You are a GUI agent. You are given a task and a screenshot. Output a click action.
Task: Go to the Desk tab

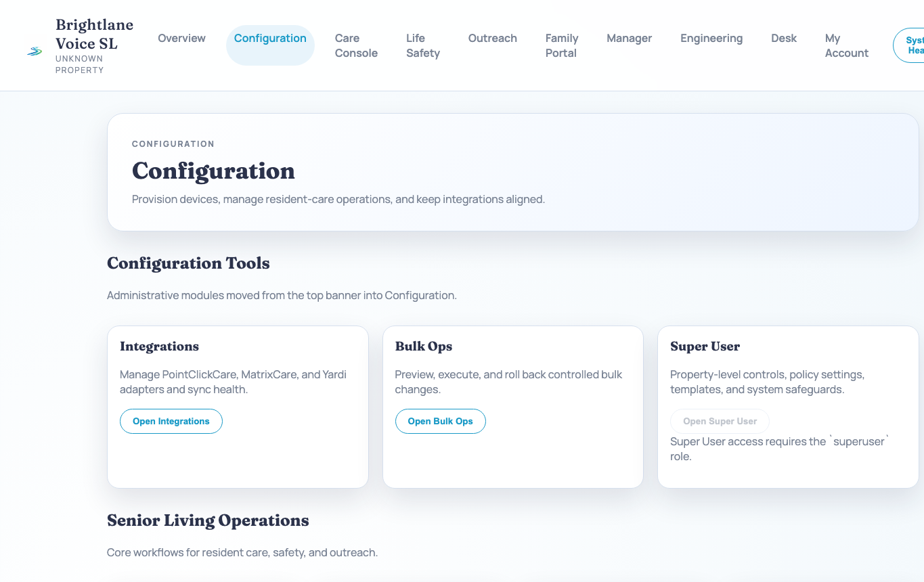coord(784,39)
